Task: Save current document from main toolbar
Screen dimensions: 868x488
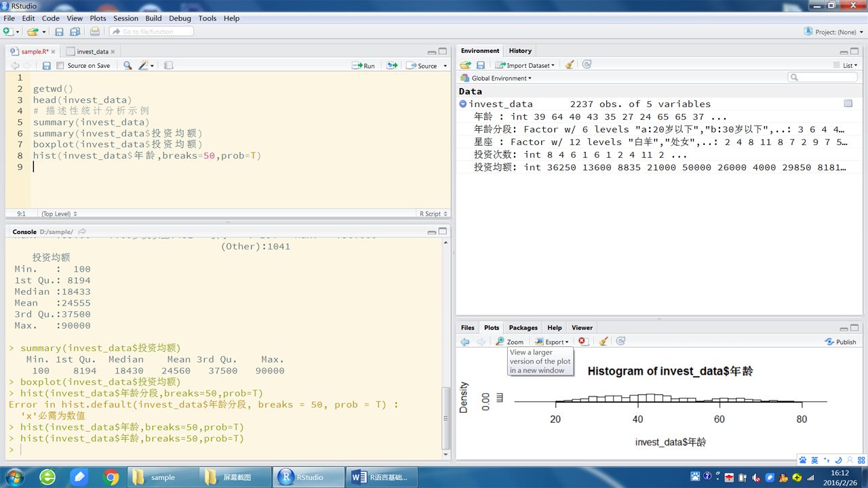Action: click(59, 31)
